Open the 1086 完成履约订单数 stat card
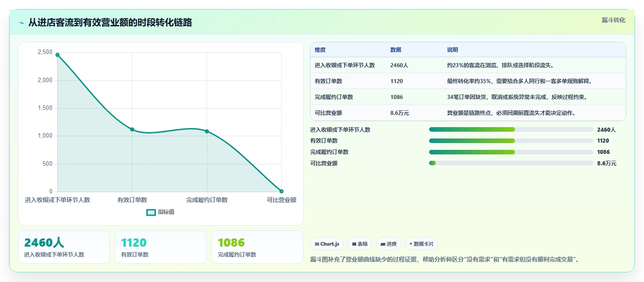644x282 pixels. (257, 247)
